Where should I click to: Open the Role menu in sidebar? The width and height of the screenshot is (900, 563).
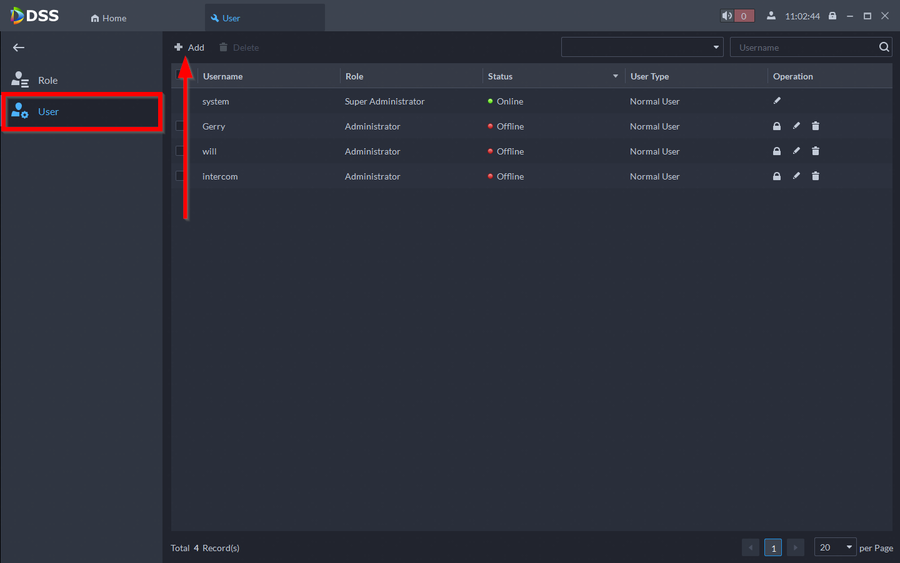click(x=48, y=80)
